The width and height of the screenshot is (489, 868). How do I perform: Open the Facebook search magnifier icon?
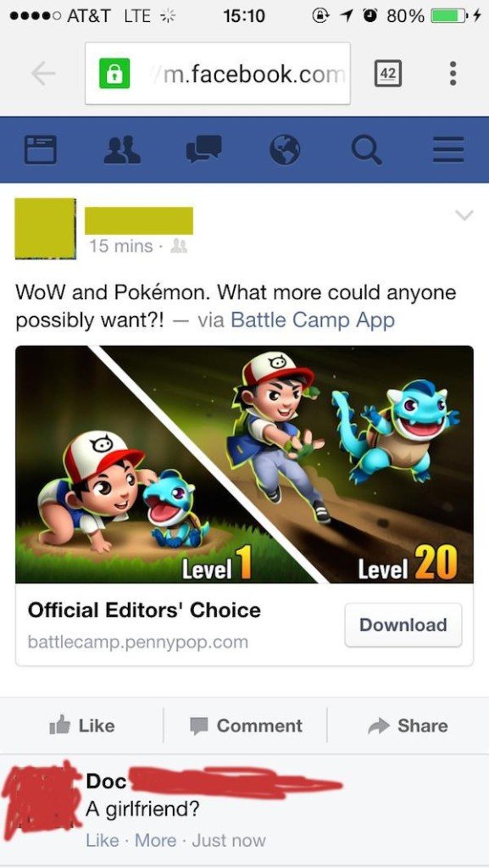[367, 150]
